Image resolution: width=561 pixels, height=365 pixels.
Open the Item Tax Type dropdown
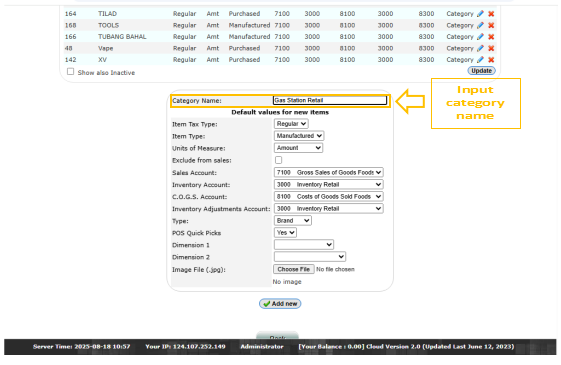pyautogui.click(x=291, y=124)
